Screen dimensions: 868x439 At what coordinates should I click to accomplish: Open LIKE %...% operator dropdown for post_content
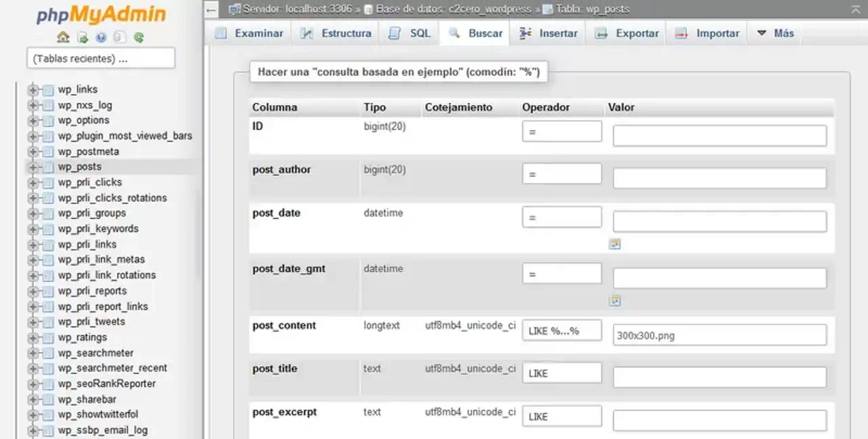point(561,331)
